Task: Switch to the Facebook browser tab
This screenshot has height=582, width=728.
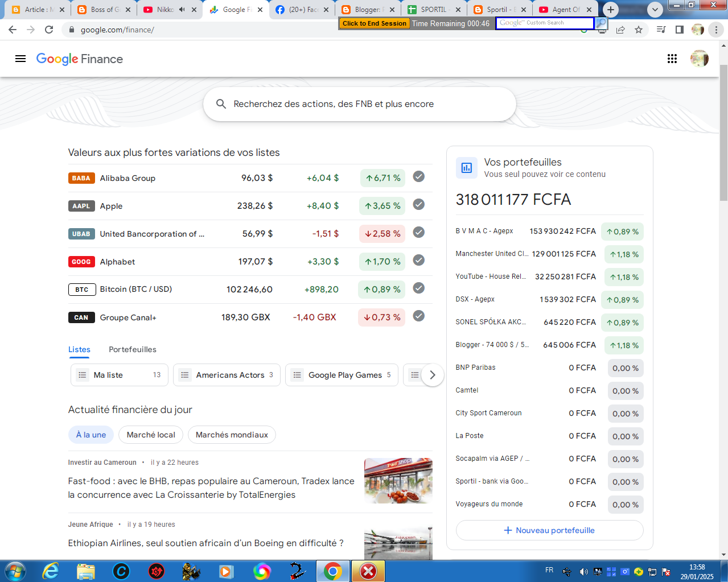Action: [303, 10]
